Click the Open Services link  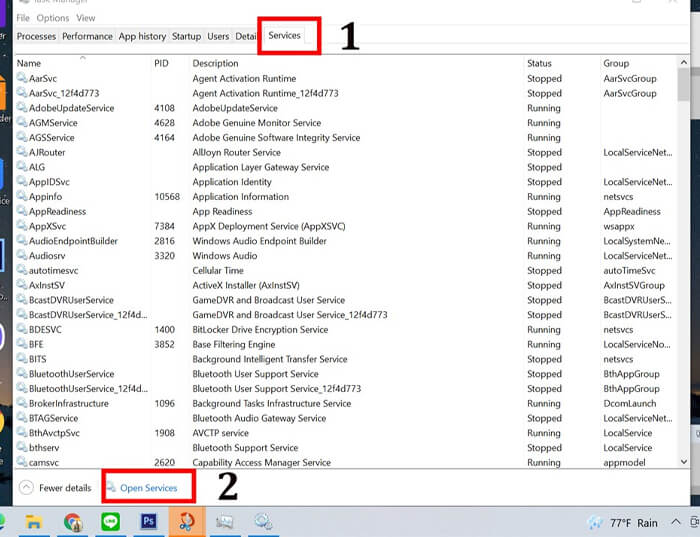[149, 488]
